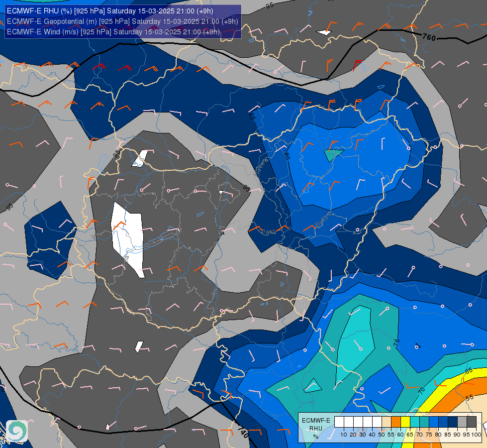Click the '85' humidity contour label
This screenshot has width=487, height=448.
point(252,116)
